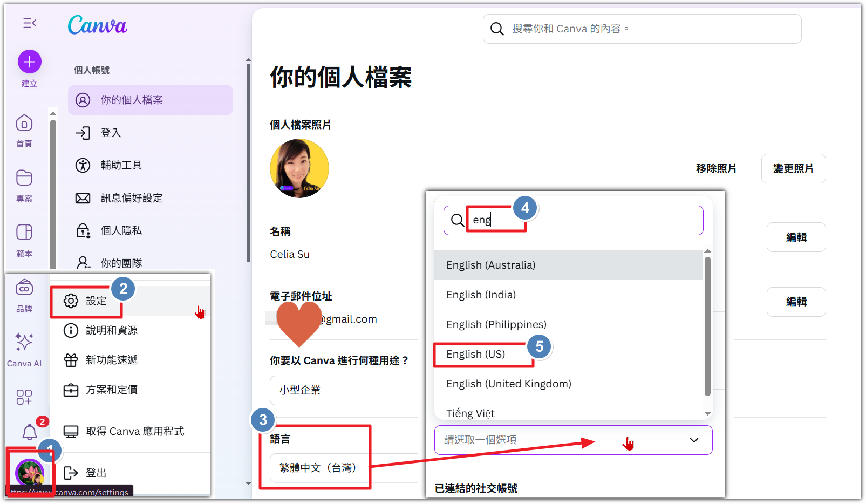Click search magnifier icon in top bar
This screenshot has width=866, height=504.
(x=497, y=29)
